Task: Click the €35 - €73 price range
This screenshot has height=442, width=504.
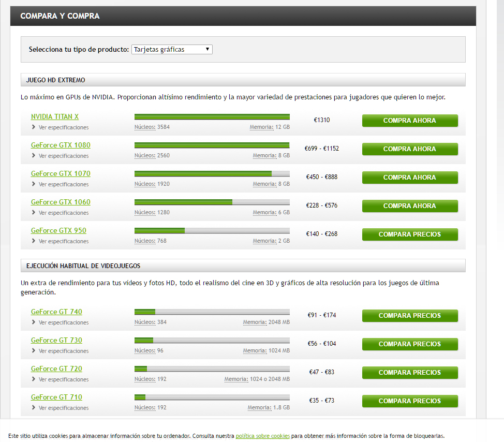Action: coord(322,401)
